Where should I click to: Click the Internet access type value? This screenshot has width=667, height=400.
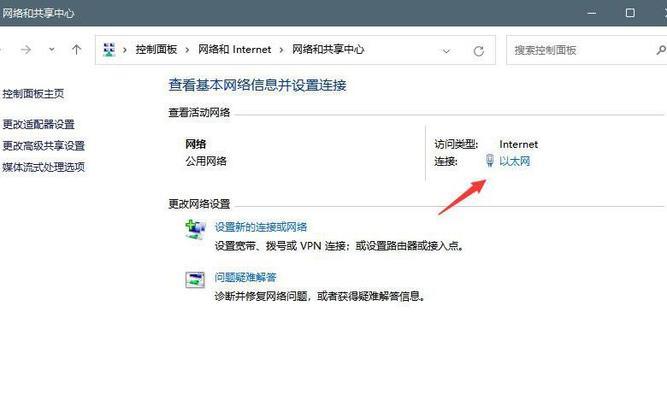click(519, 145)
